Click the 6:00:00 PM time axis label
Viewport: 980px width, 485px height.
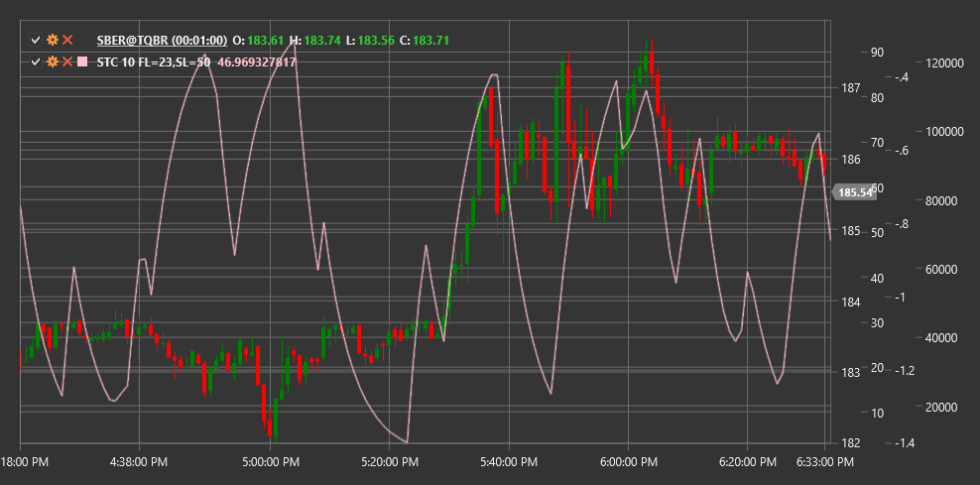(628, 462)
